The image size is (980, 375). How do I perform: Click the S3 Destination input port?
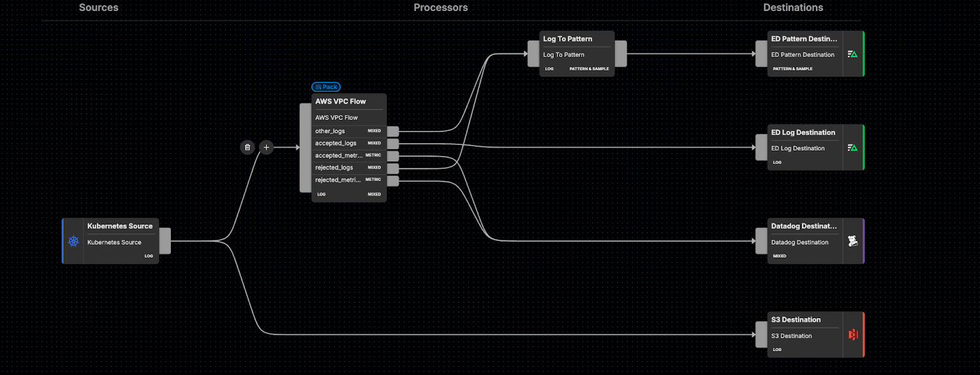761,335
